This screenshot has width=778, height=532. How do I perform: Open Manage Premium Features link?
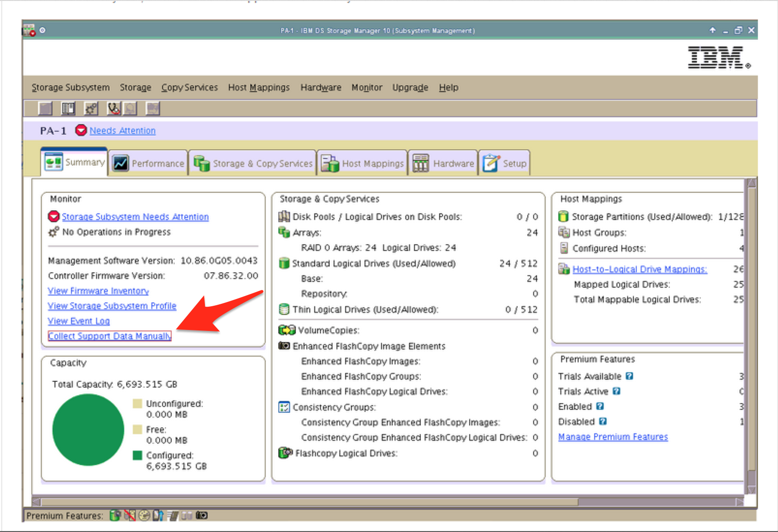pyautogui.click(x=613, y=437)
